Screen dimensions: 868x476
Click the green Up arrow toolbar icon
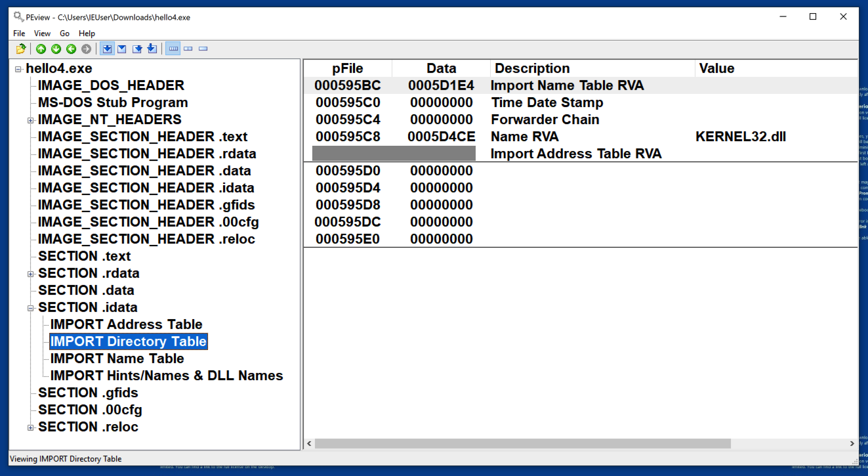coord(41,49)
